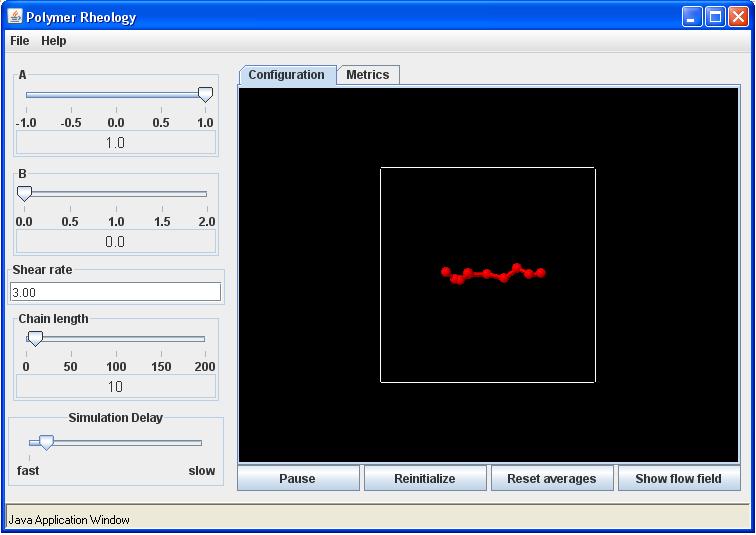The image size is (756, 535).
Task: Click the Reinitialize button
Action: tap(425, 479)
